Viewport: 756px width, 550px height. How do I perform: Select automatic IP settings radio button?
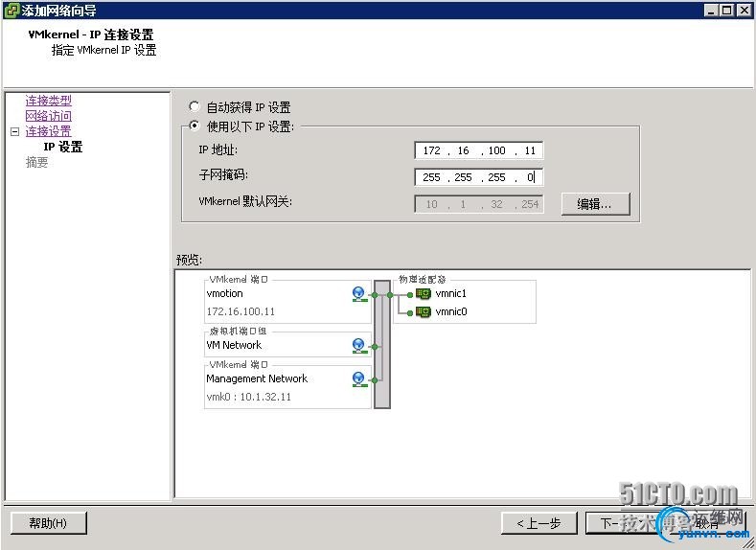[x=194, y=106]
